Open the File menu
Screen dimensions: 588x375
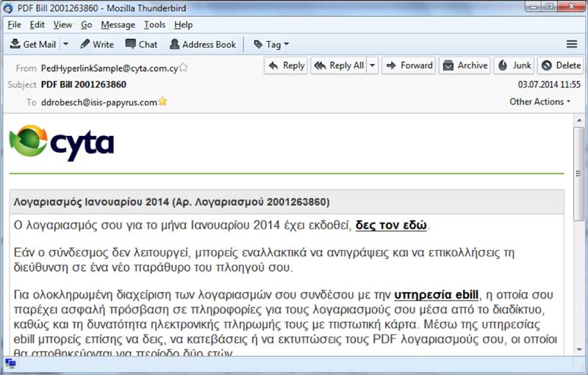pyautogui.click(x=14, y=25)
